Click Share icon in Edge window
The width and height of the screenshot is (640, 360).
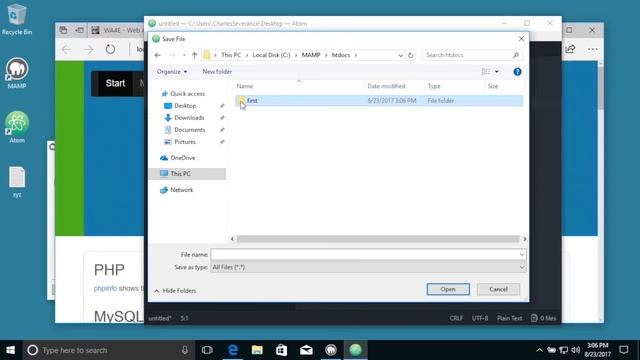pyautogui.click(x=570, y=49)
